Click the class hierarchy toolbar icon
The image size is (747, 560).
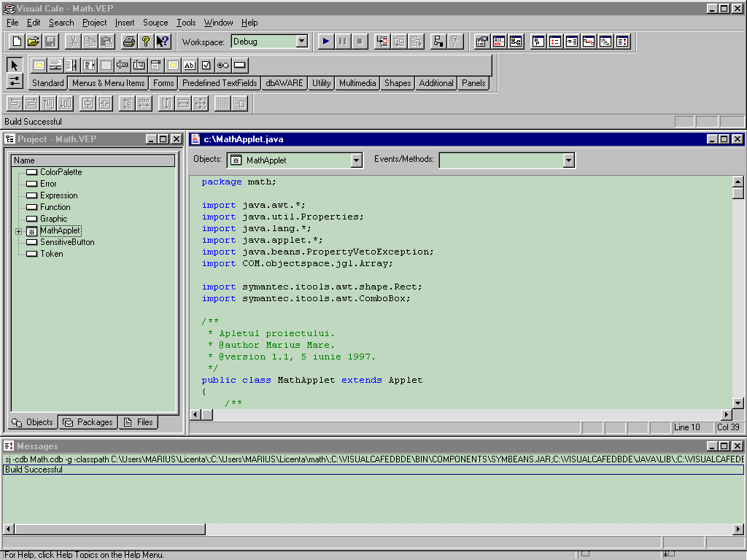438,42
